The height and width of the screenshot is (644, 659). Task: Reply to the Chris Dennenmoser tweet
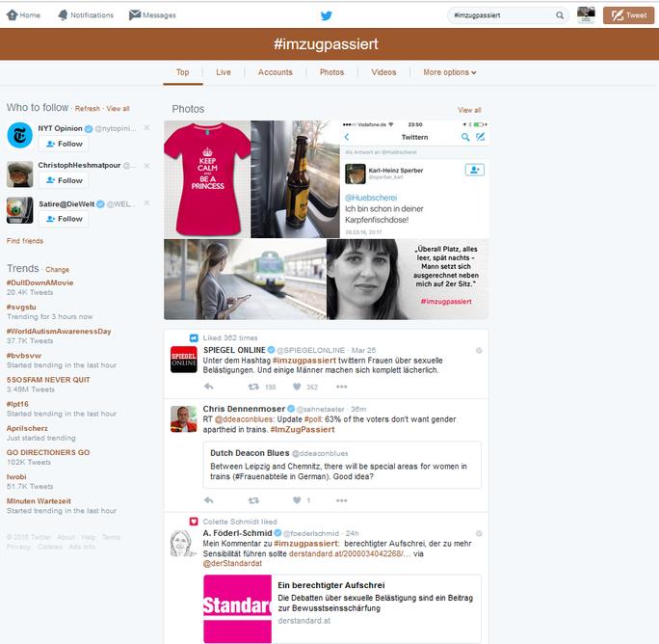[x=209, y=500]
